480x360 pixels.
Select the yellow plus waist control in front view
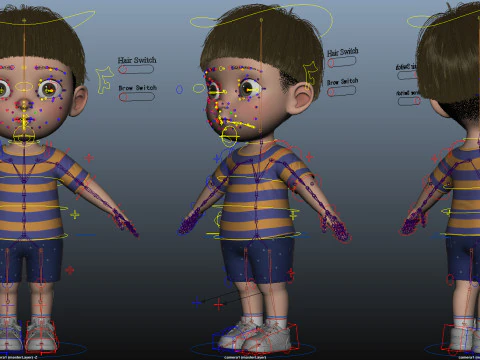tap(75, 215)
